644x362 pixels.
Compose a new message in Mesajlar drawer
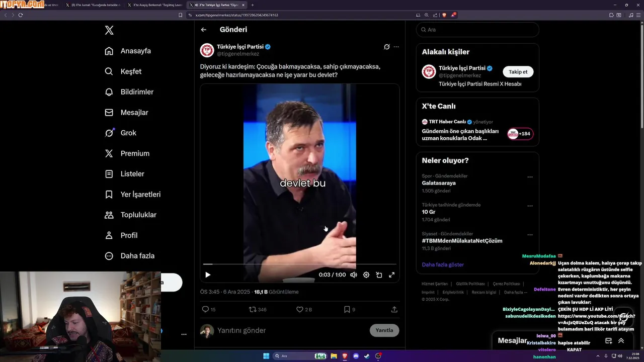[609, 340]
